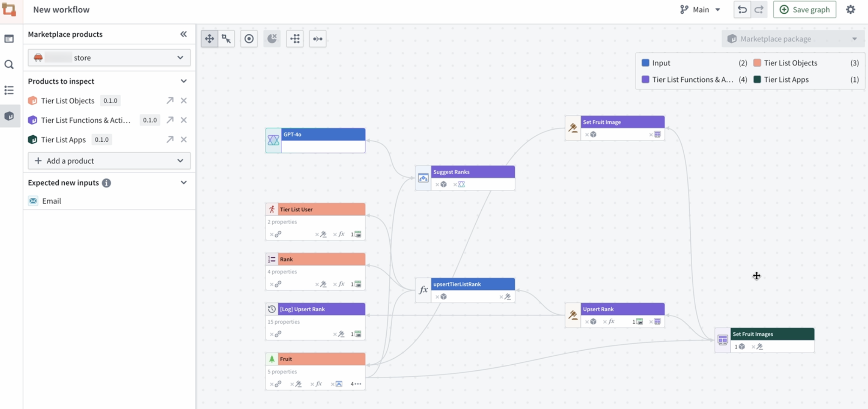Collapse the Expected new inputs section
The image size is (868, 409).
point(184,183)
